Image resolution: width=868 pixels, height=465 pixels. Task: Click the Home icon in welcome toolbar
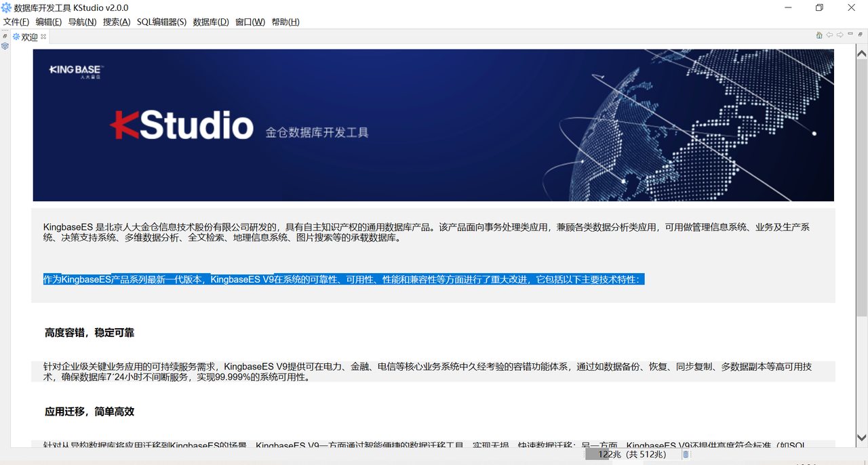click(819, 35)
